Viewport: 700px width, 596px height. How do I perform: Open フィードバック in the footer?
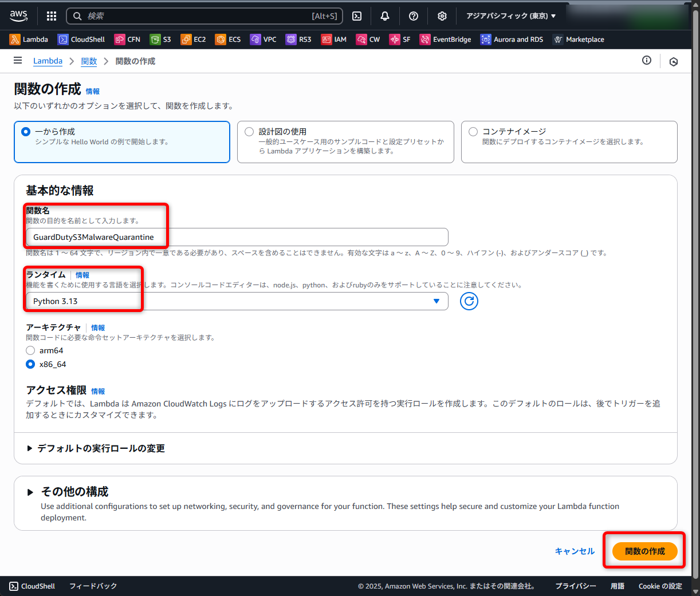coord(93,586)
